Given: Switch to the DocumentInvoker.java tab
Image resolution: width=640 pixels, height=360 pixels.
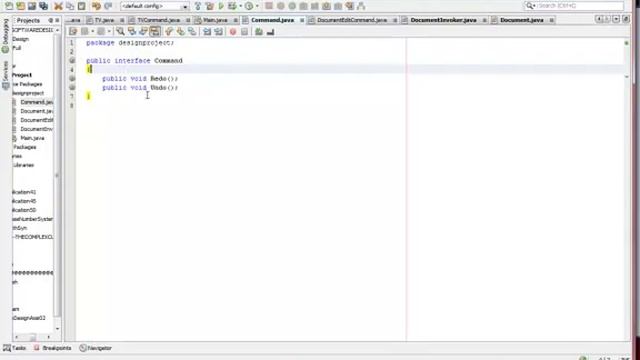Looking at the screenshot, I should point(443,20).
